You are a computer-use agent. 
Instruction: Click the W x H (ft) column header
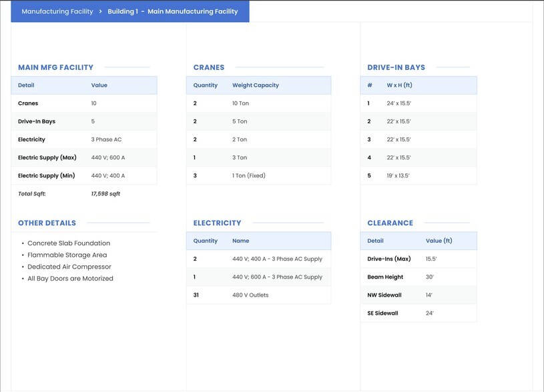point(399,85)
